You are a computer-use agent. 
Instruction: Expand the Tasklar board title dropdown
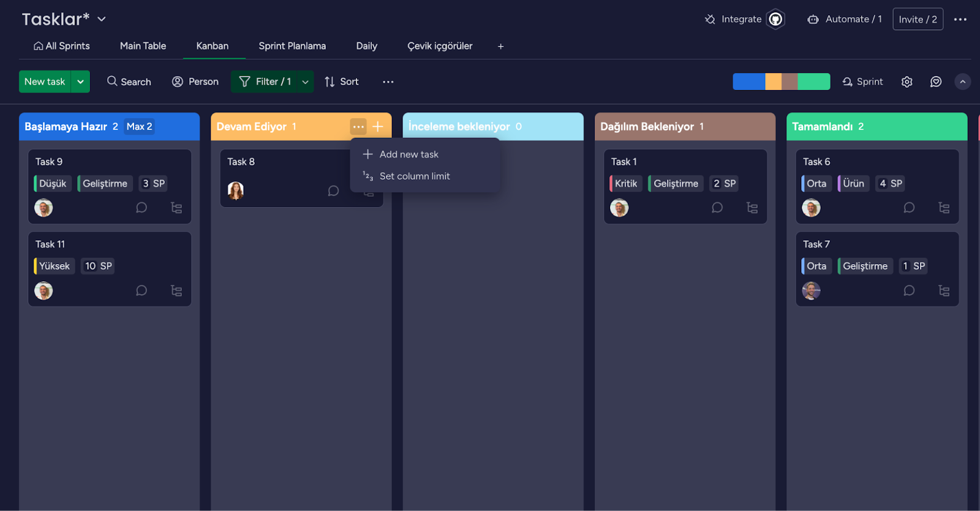point(102,20)
